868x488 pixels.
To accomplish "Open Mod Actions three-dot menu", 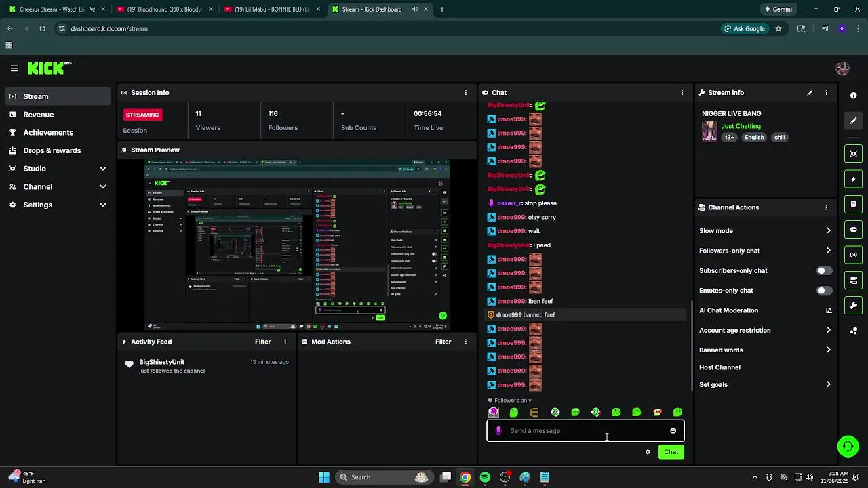I will pyautogui.click(x=465, y=342).
